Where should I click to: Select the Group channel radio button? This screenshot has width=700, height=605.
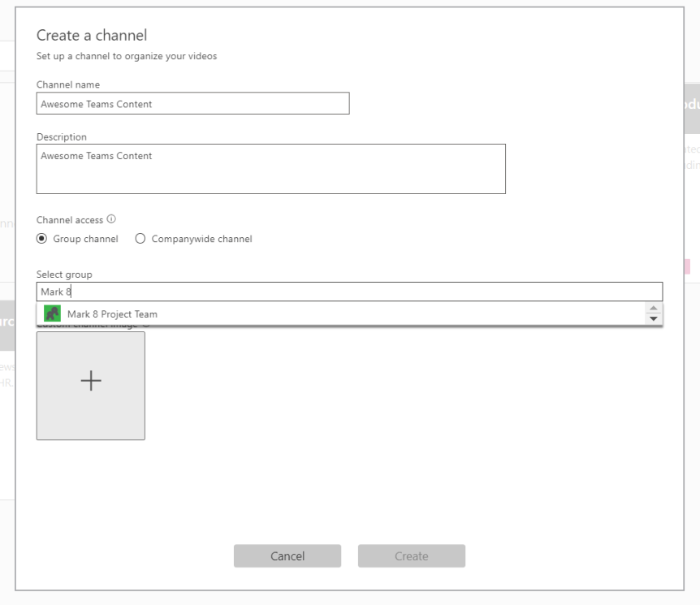click(42, 239)
